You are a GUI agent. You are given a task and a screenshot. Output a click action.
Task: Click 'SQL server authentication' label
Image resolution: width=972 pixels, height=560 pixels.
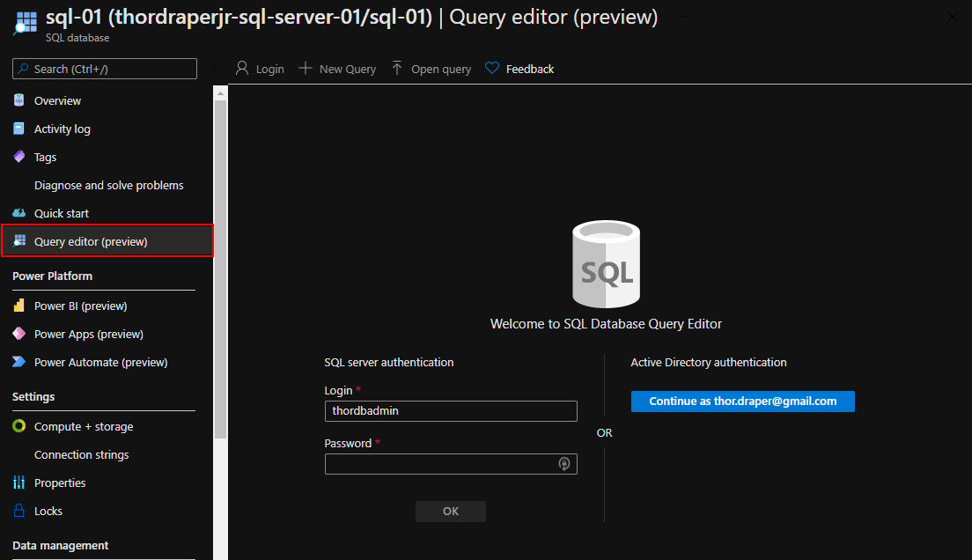coord(388,362)
